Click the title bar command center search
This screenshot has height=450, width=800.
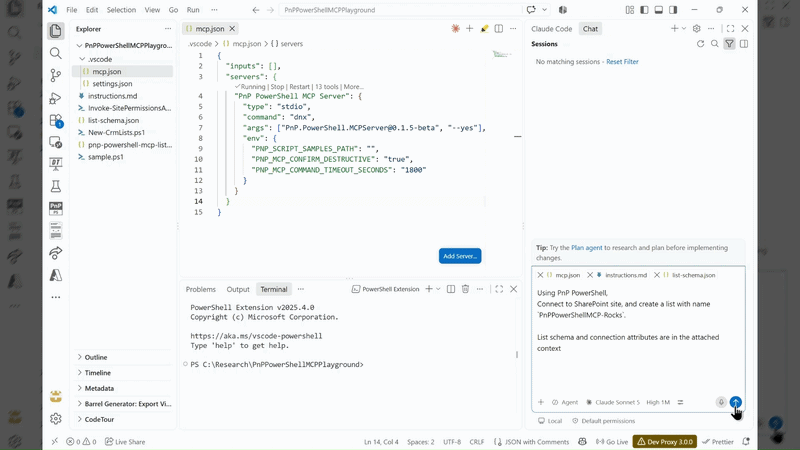(401, 10)
